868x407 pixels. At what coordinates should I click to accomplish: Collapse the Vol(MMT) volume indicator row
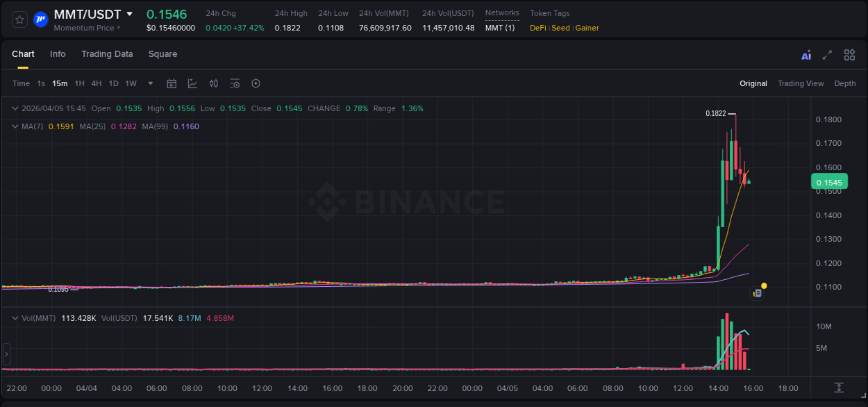pos(15,318)
